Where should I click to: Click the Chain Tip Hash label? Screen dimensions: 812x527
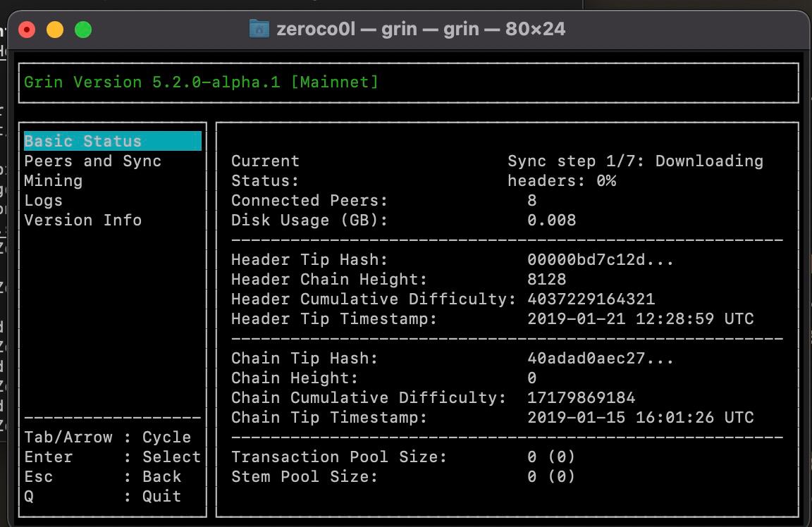click(304, 358)
